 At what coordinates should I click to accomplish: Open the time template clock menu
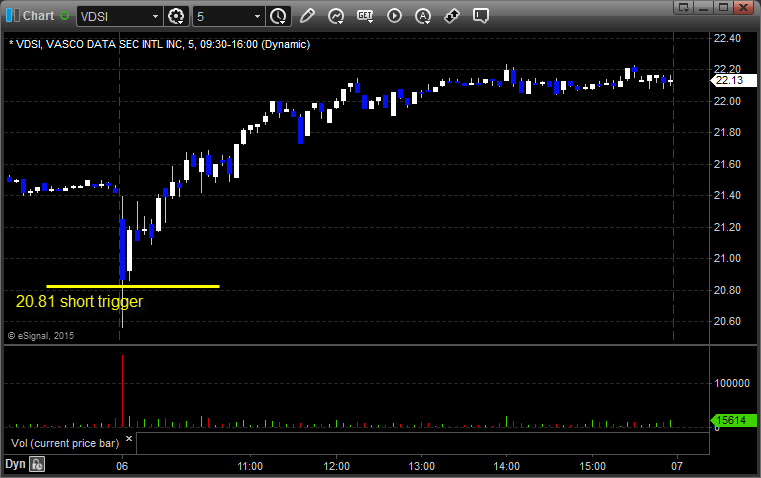click(x=279, y=16)
